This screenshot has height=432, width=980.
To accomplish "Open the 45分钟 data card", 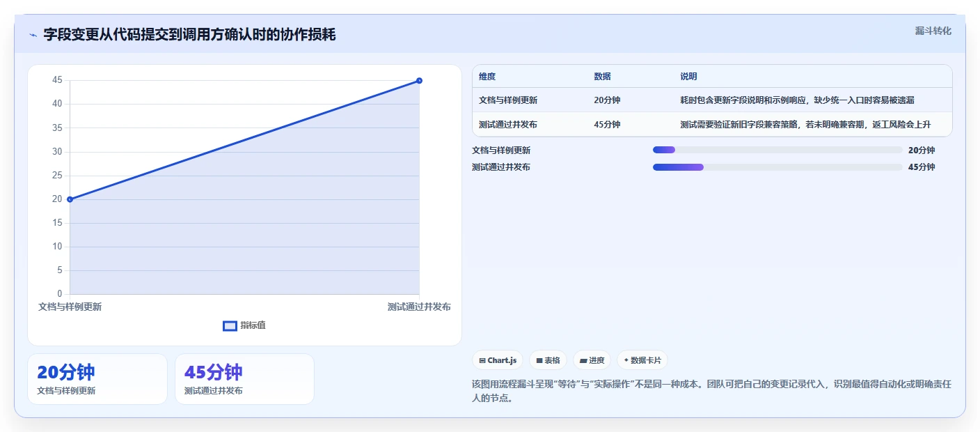I will (244, 379).
